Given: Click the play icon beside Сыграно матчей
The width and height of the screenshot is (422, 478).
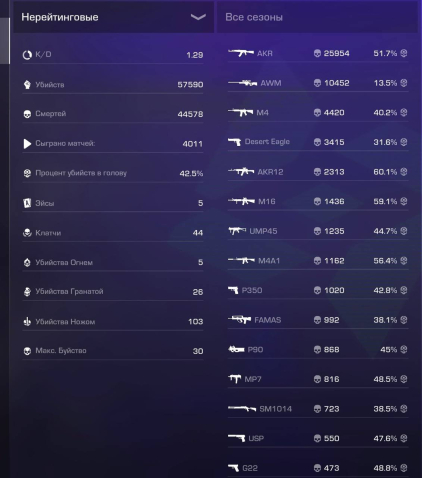Looking at the screenshot, I should click(x=27, y=144).
